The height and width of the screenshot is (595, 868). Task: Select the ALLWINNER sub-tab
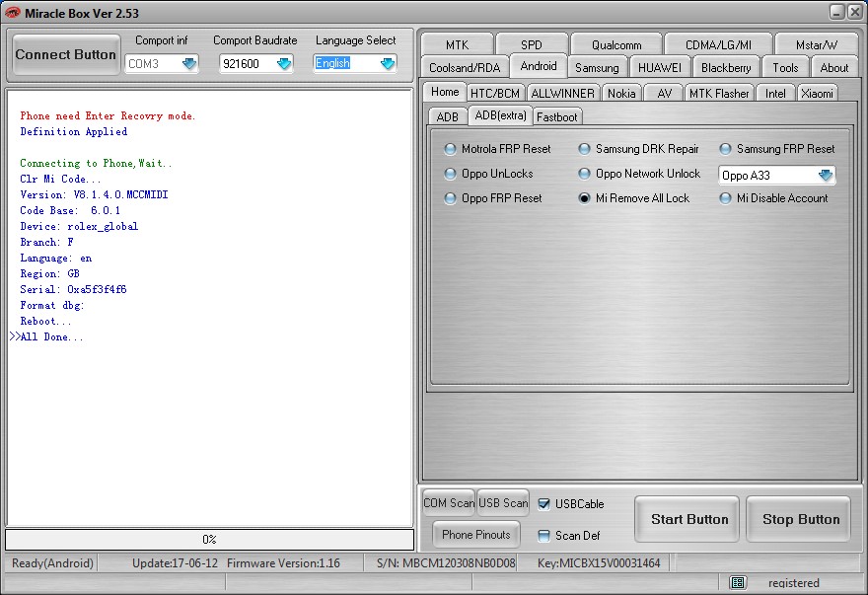pos(562,94)
